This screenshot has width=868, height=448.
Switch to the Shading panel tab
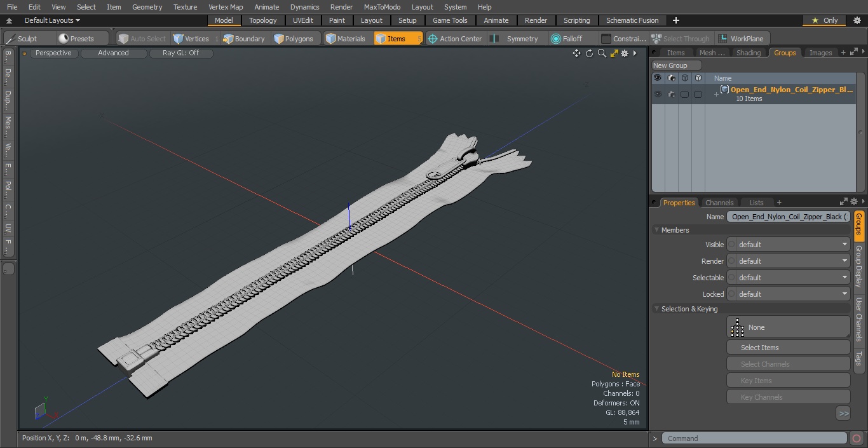click(x=749, y=53)
